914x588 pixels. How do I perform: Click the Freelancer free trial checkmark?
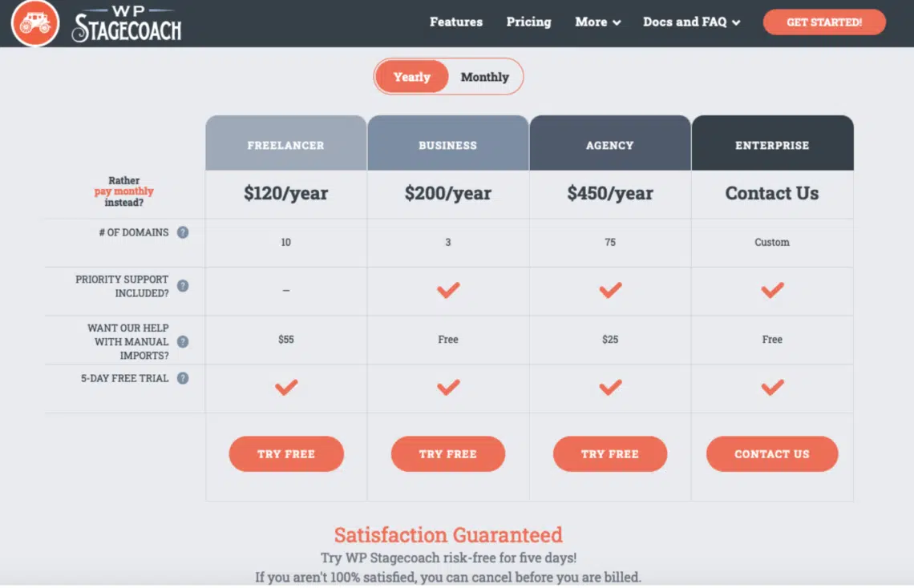(286, 387)
